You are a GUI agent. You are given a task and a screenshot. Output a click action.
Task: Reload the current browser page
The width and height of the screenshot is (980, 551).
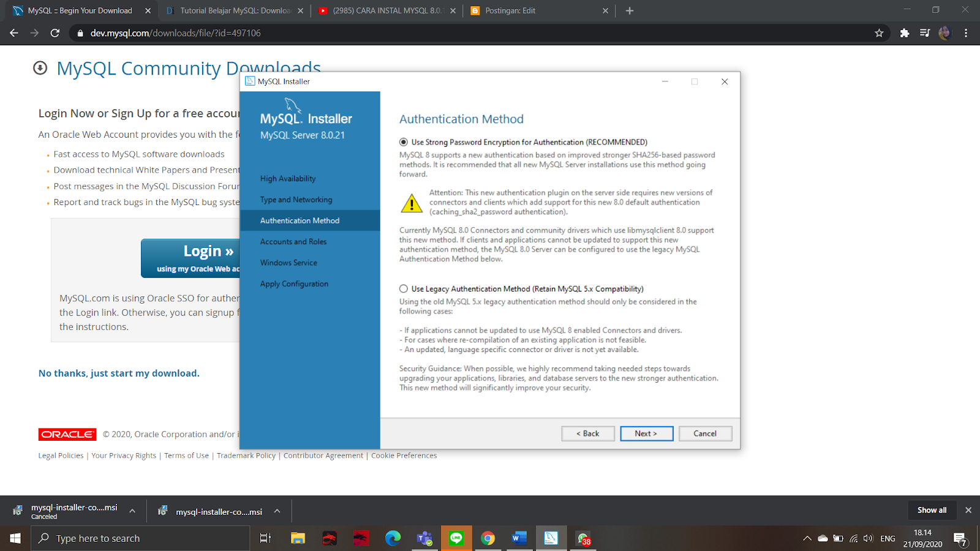tap(55, 33)
